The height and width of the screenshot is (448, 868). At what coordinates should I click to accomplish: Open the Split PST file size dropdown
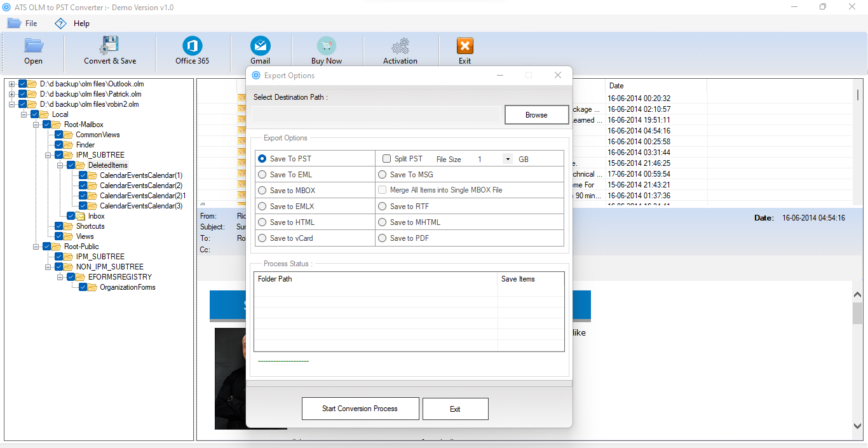click(x=506, y=158)
